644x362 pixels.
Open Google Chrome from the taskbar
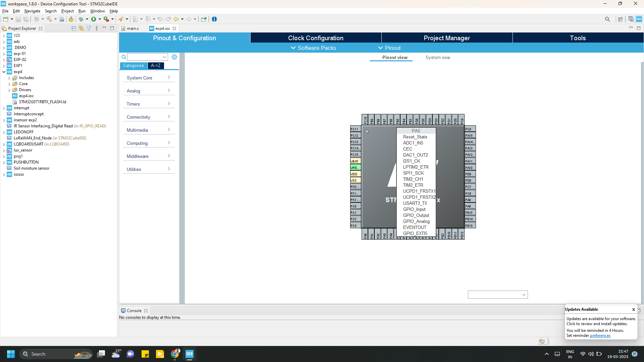click(x=175, y=354)
